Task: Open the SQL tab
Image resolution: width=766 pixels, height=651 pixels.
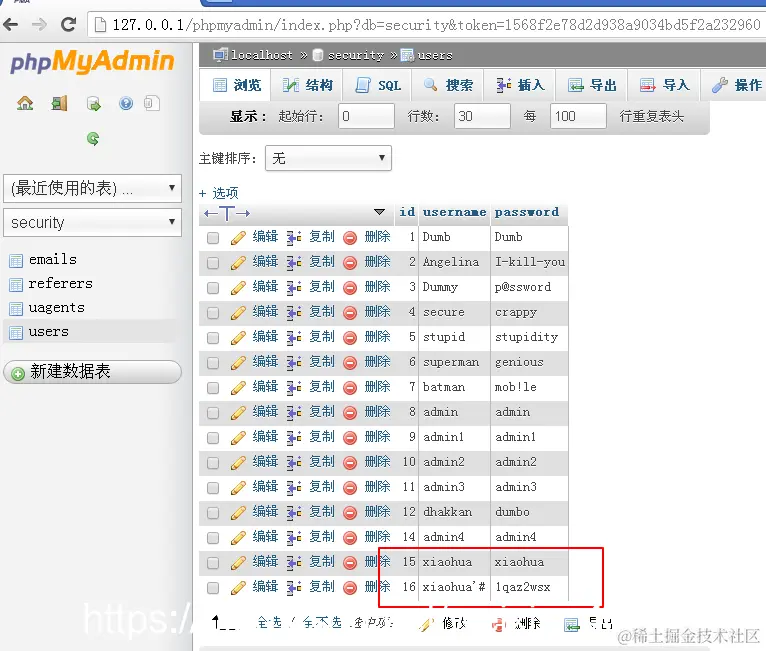Action: (x=378, y=85)
